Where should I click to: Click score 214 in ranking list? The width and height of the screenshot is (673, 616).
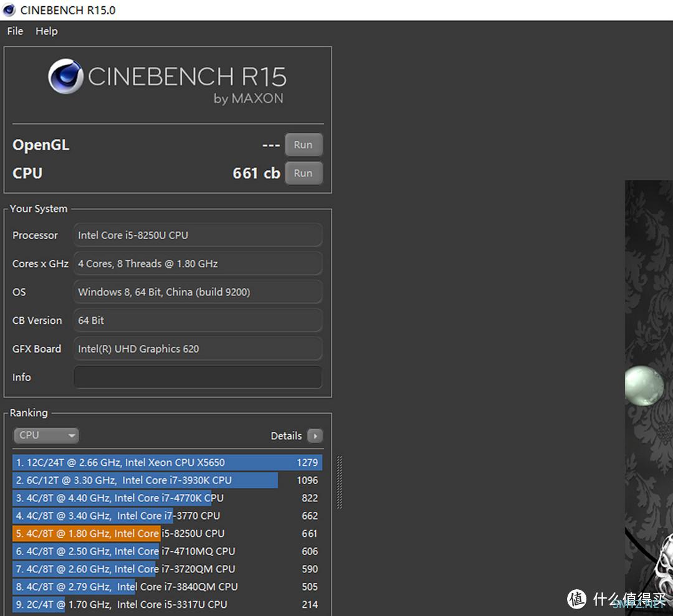click(310, 605)
